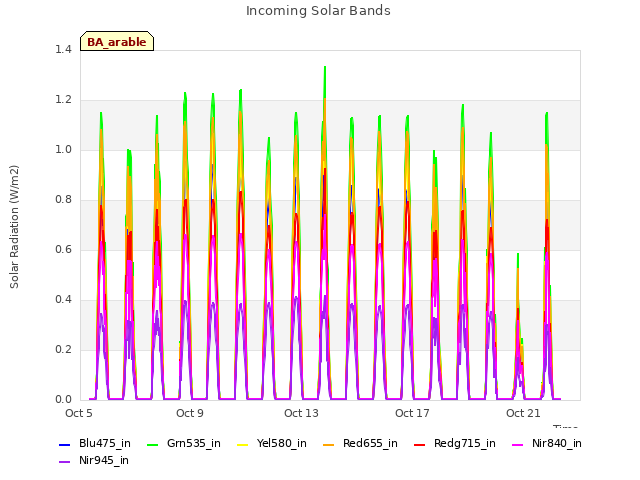Select the Red655_in legend label
Screen dimensions: 640x480
[x=370, y=444]
